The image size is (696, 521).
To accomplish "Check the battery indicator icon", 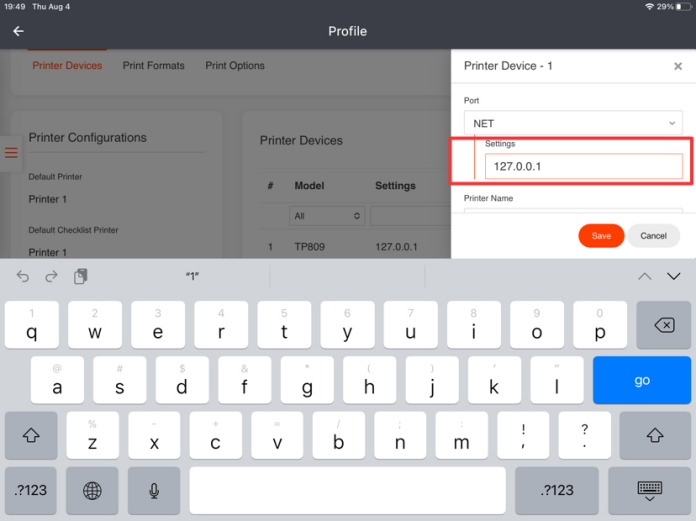I will click(x=684, y=7).
